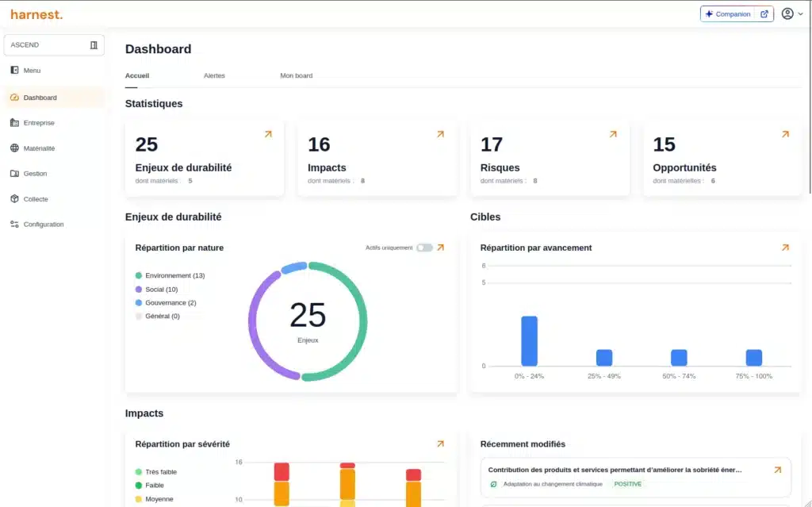Switch to the Accueil tab
Screen dimensions: 812x507
137,75
